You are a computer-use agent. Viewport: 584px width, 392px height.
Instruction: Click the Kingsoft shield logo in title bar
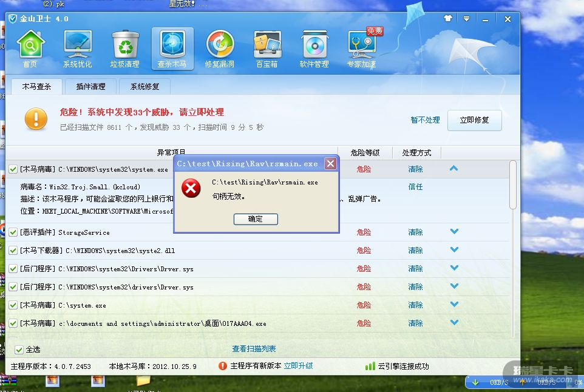click(x=13, y=19)
